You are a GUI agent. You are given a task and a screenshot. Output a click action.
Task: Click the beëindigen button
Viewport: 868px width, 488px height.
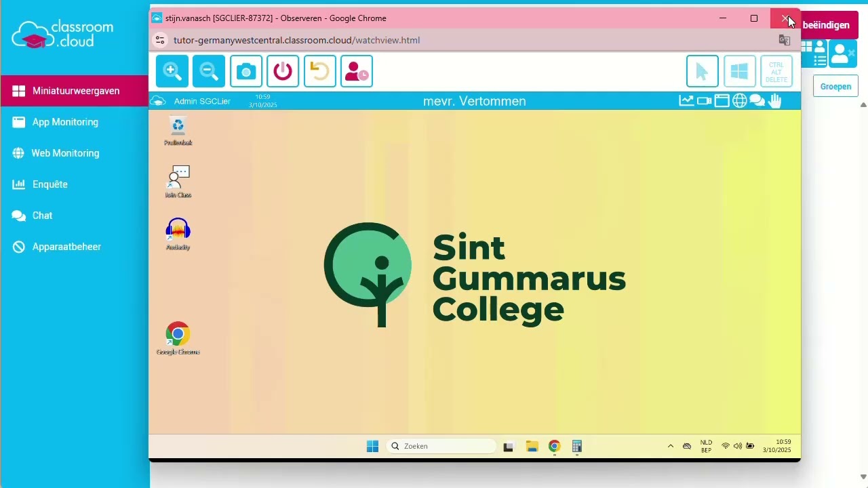pyautogui.click(x=829, y=25)
